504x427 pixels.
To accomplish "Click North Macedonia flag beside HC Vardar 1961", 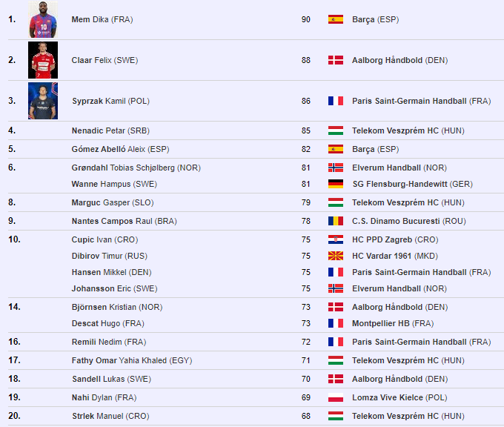I will coord(335,256).
